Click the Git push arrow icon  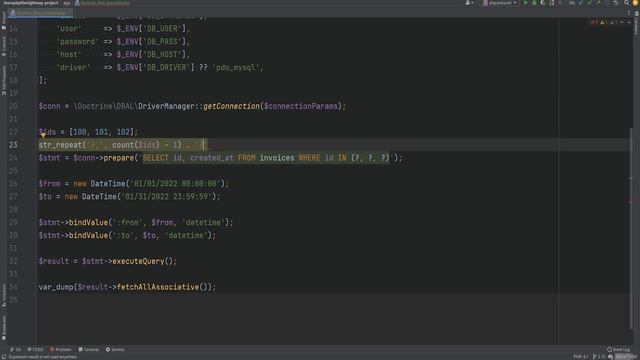pos(598,3)
